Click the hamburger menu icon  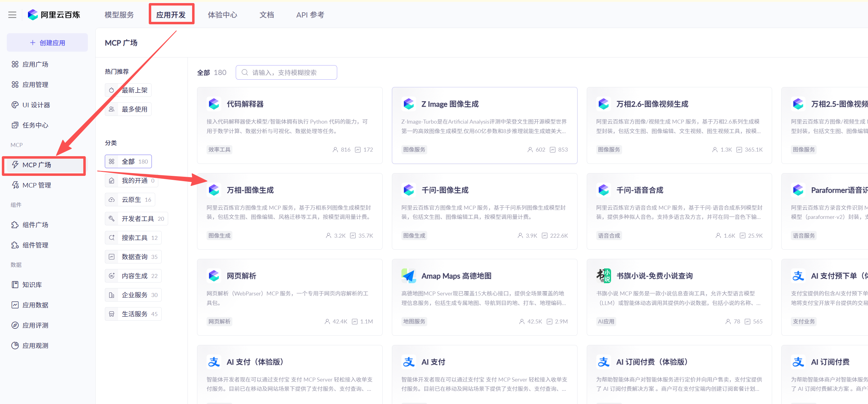coord(12,15)
